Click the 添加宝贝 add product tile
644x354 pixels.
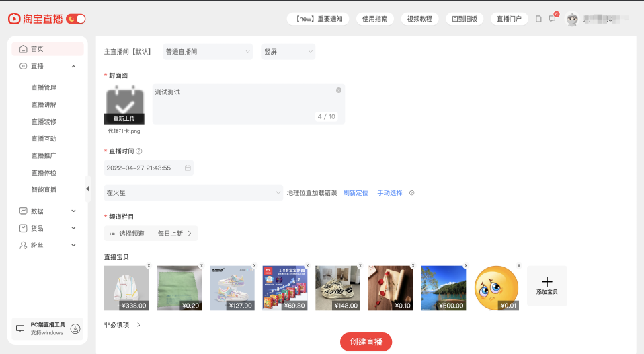(x=547, y=285)
